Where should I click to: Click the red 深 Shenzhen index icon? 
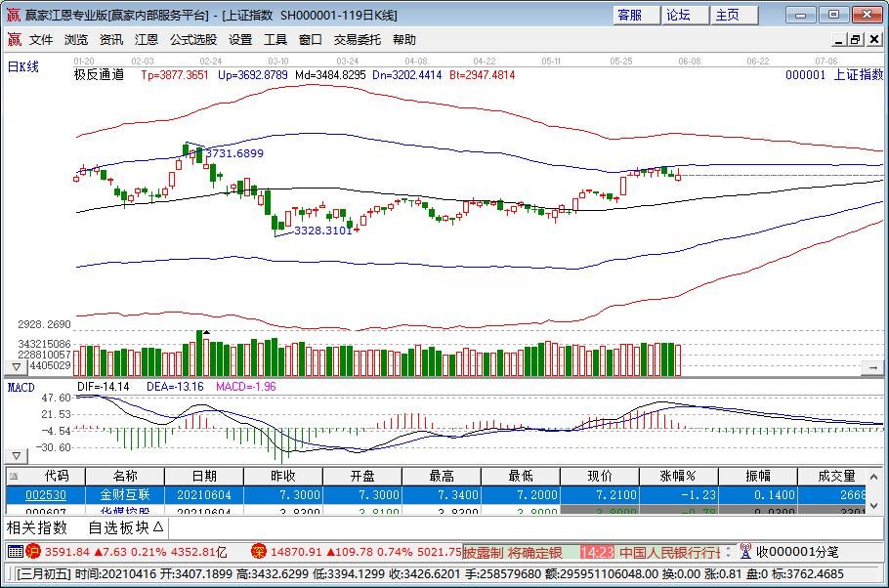coord(259,551)
